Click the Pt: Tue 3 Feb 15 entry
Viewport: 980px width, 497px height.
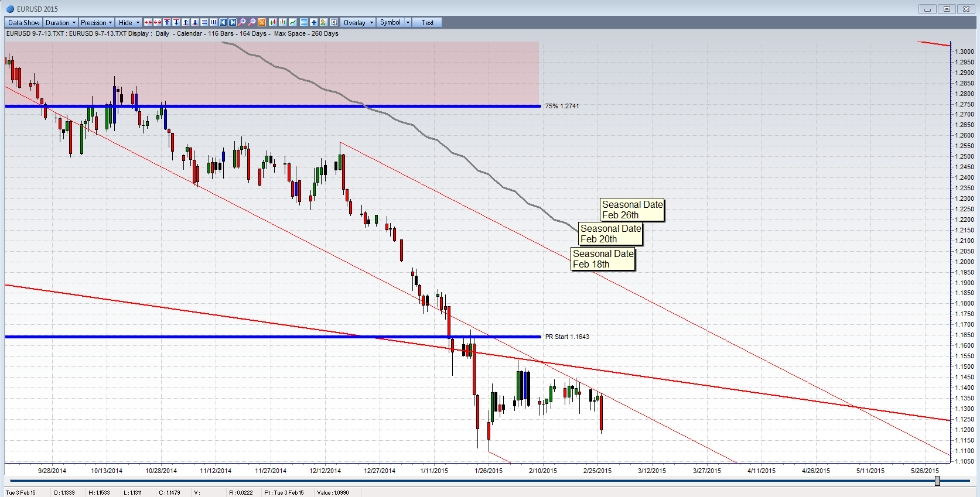click(x=284, y=492)
